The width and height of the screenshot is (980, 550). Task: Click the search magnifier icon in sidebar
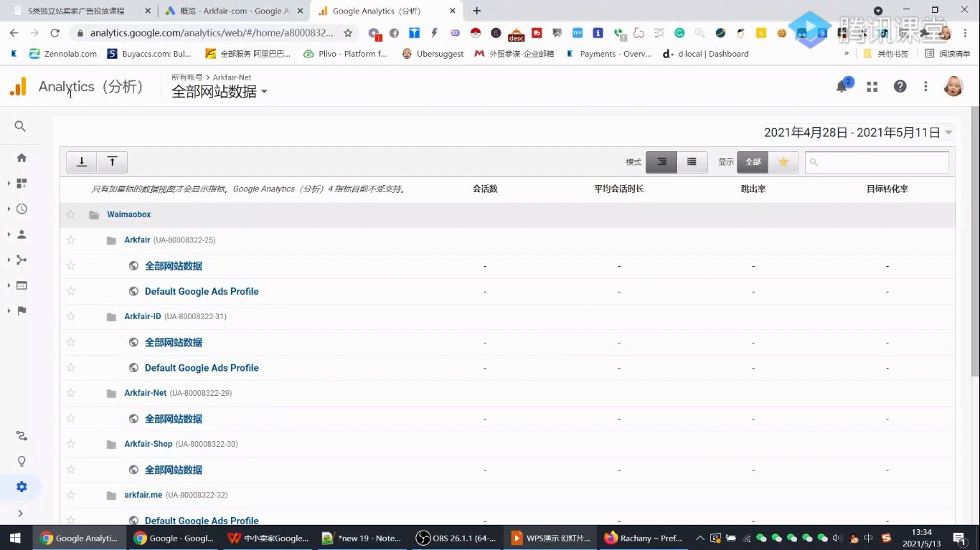(21, 126)
